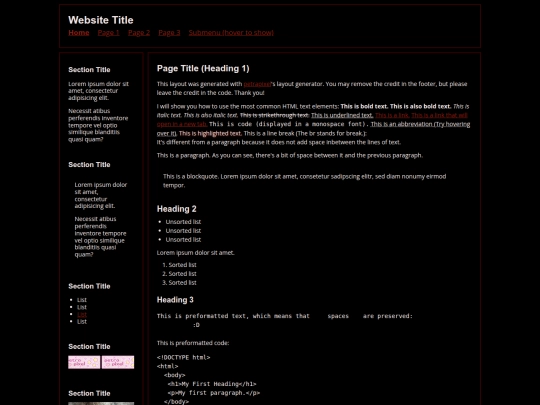Click the first petrapixel badge image in sidebar
540x405 pixels.
84,362
